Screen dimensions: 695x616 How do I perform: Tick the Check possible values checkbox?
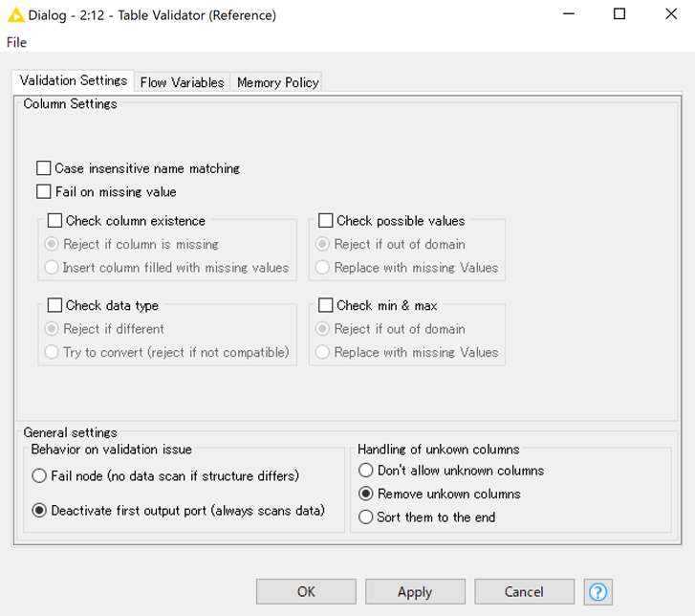[x=325, y=220]
